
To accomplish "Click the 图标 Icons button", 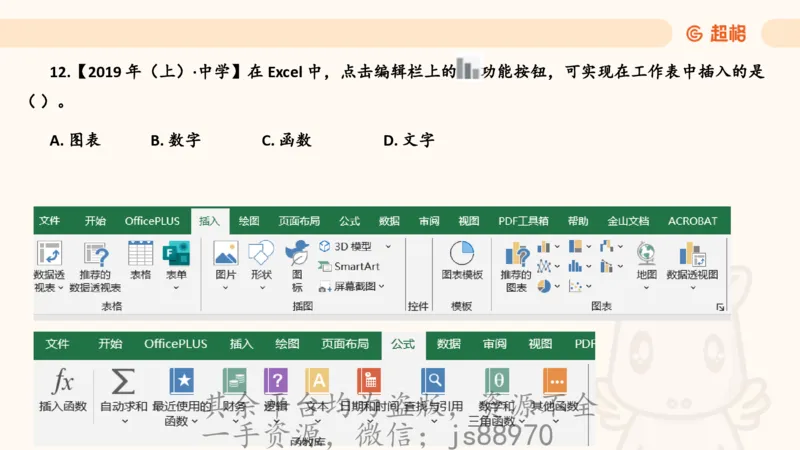I will coord(297,253).
